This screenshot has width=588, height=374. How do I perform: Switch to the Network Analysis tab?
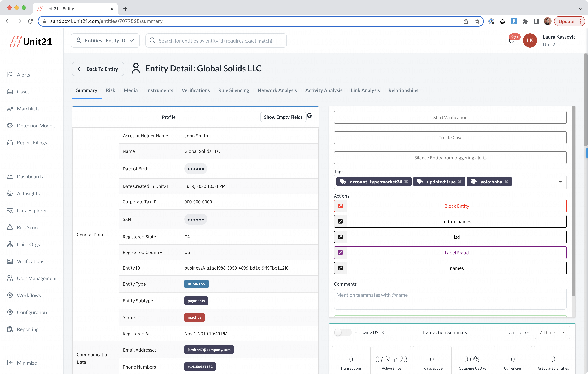(277, 90)
